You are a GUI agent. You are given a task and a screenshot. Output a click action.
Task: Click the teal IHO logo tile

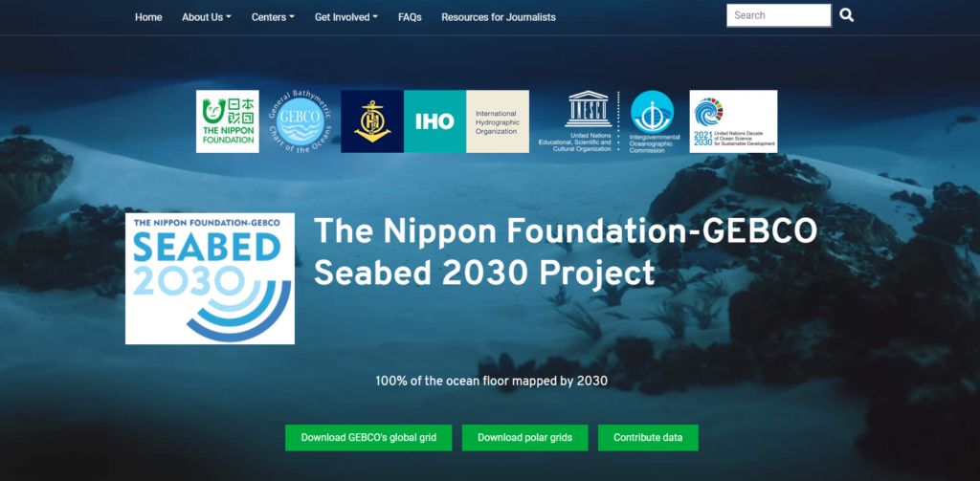pos(435,121)
